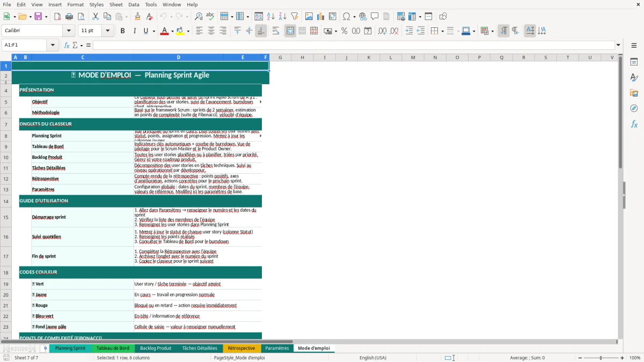Image resolution: width=644 pixels, height=362 pixels.
Task: Open the Sidebar Gallery panel
Action: (x=634, y=93)
